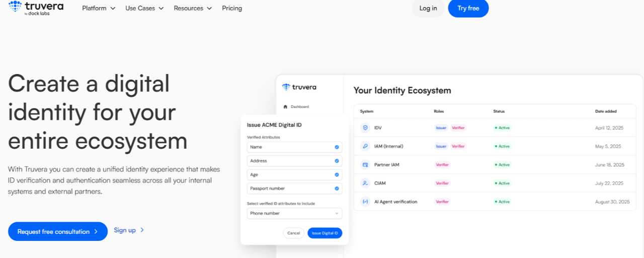The image size is (644, 258).
Task: Click the Passport number field
Action: point(295,188)
